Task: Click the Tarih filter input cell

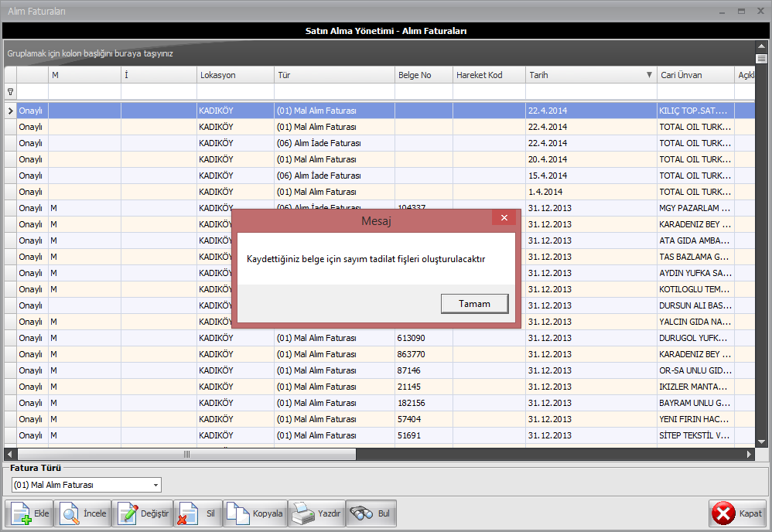Action: coord(591,91)
